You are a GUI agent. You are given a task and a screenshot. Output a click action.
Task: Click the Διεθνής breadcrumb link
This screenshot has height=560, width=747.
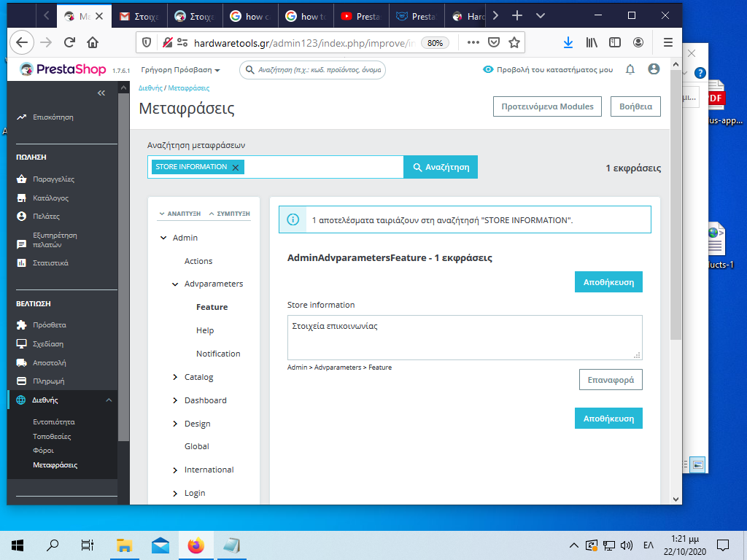click(150, 88)
